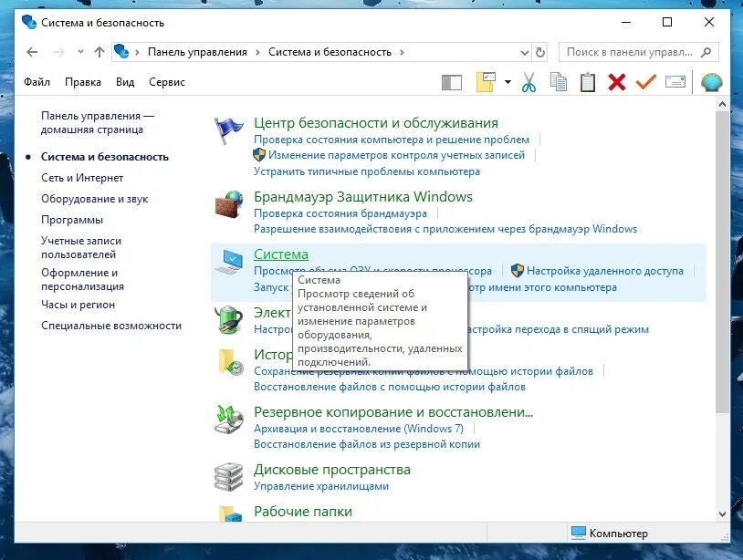743x560 pixels.
Task: Click the red X Delete icon
Action: click(617, 82)
